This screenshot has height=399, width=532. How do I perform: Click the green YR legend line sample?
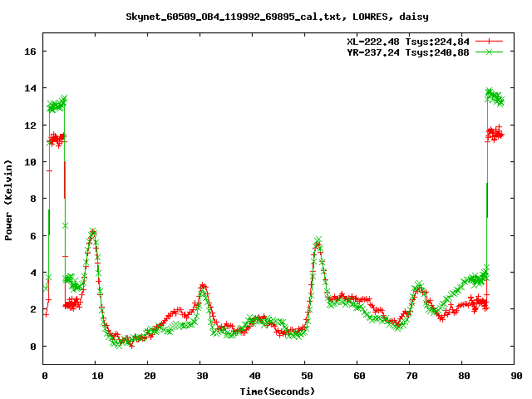(x=489, y=52)
